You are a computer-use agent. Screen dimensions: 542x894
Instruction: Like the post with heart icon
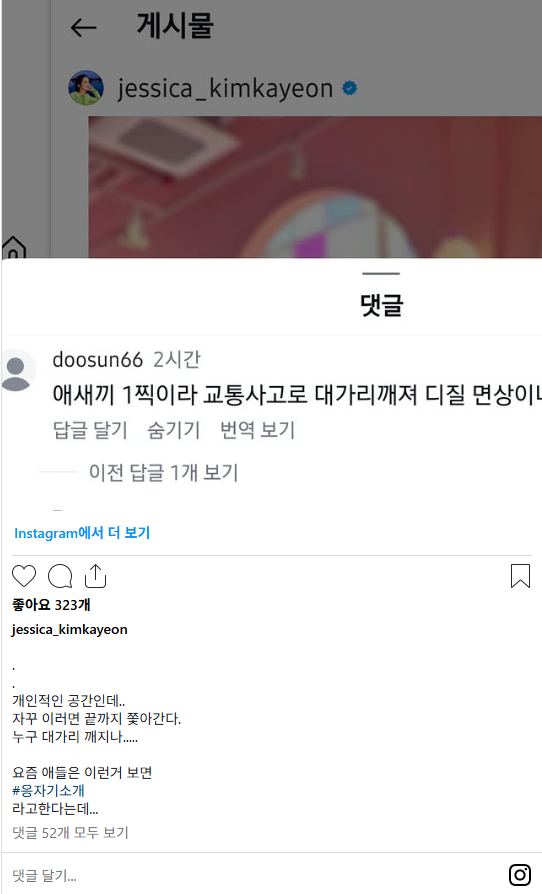coord(24,576)
